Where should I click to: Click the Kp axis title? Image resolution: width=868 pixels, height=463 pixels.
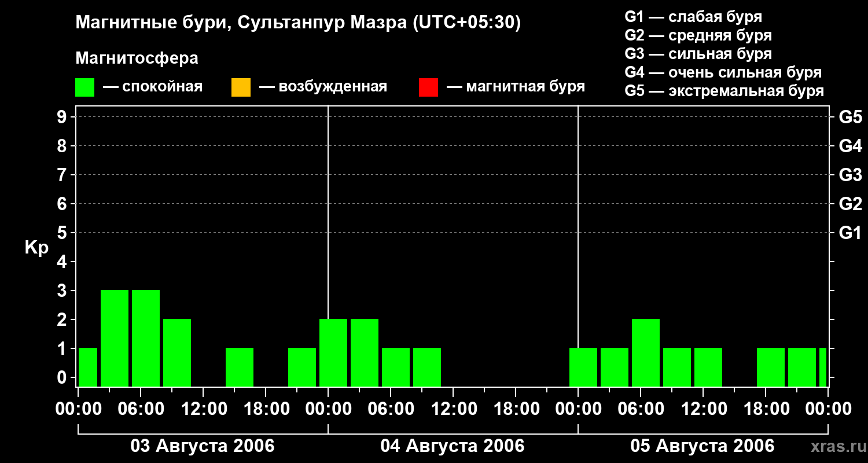(36, 248)
